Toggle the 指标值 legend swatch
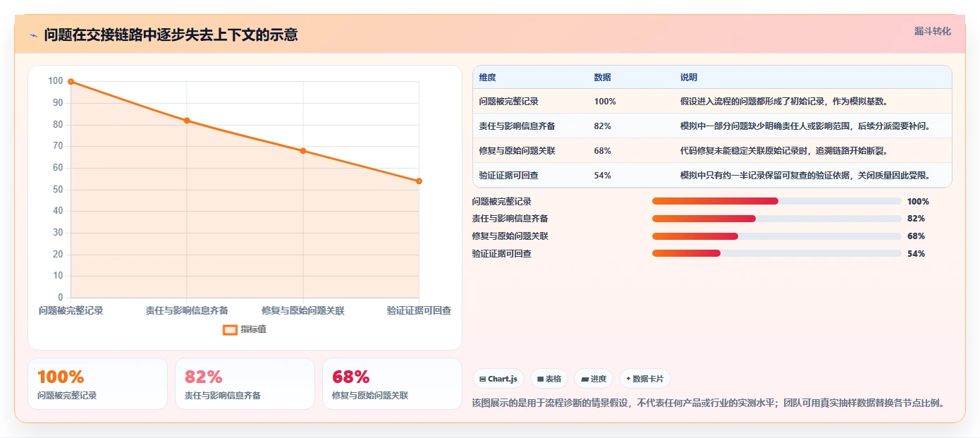This screenshot has width=980, height=438. [x=230, y=329]
